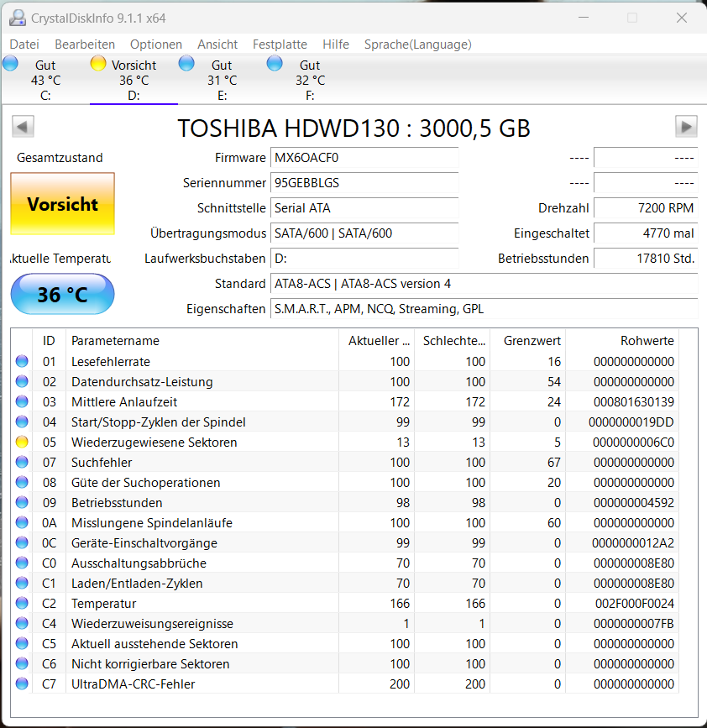This screenshot has width=707, height=728.
Task: Select raw value 002F000F0024 in Temperatur row
Action: coord(635,603)
